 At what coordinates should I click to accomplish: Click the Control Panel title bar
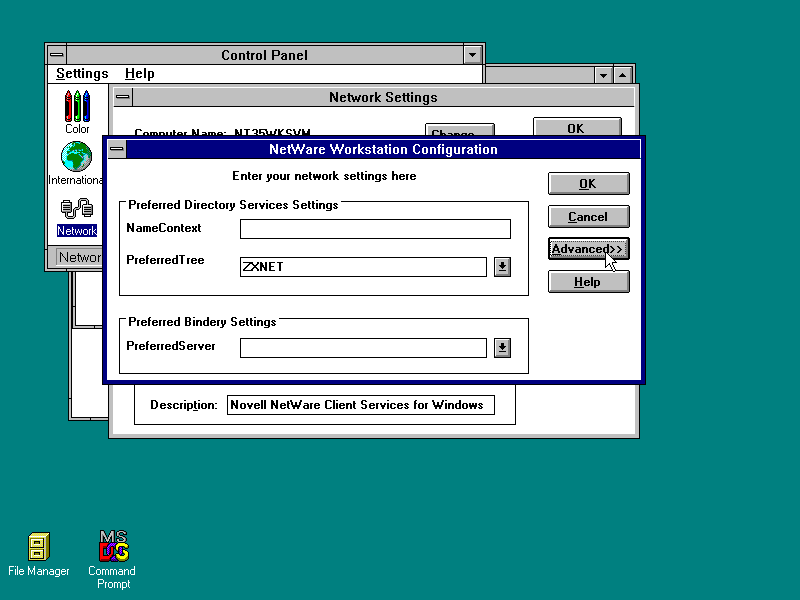coord(264,55)
